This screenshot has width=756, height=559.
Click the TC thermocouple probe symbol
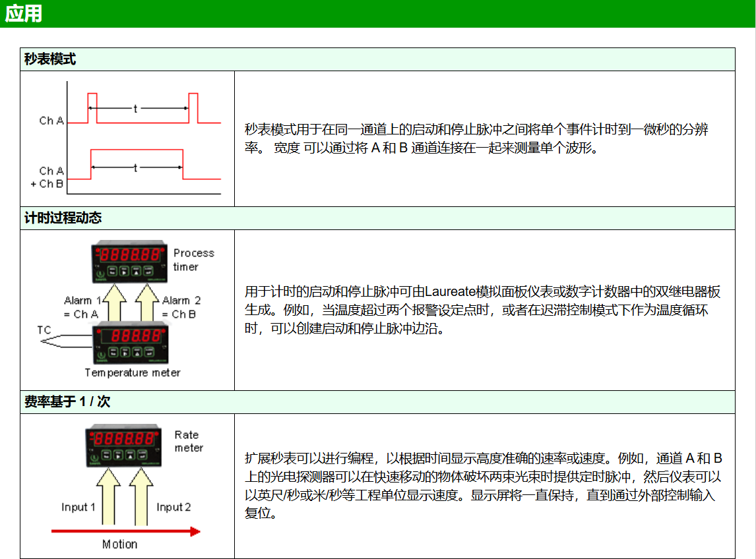coord(66,341)
